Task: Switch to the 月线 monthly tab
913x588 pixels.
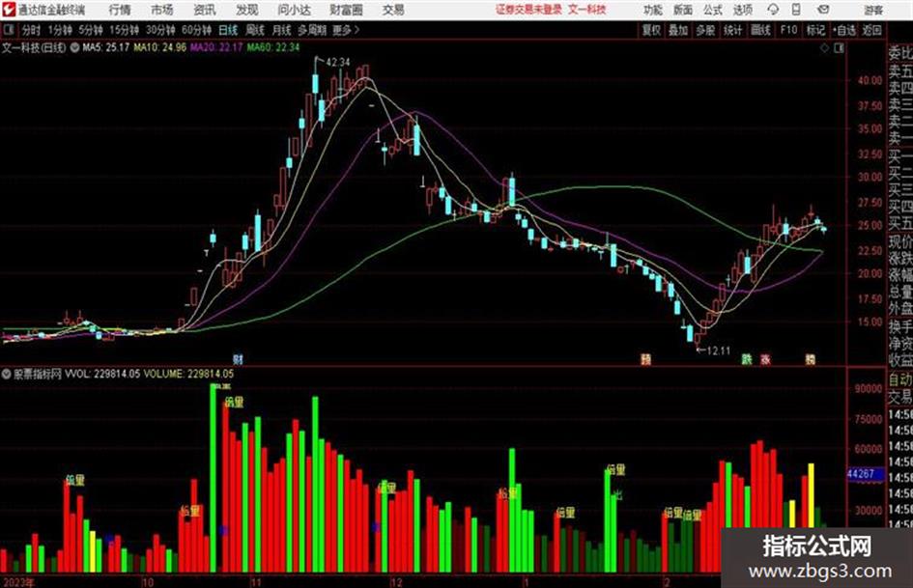Action: click(282, 30)
